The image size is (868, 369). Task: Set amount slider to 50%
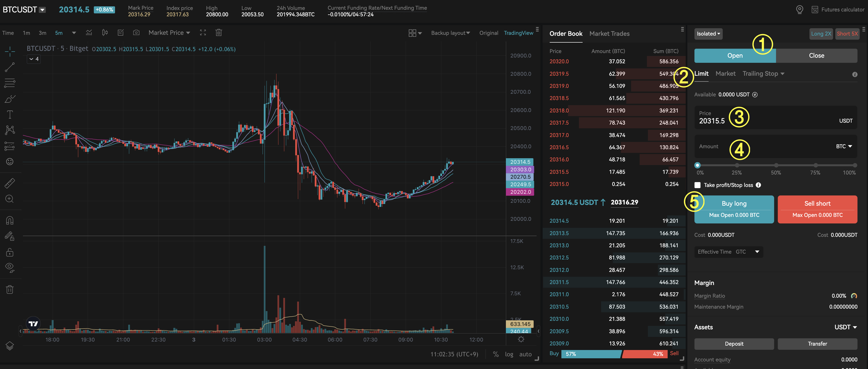click(x=776, y=165)
